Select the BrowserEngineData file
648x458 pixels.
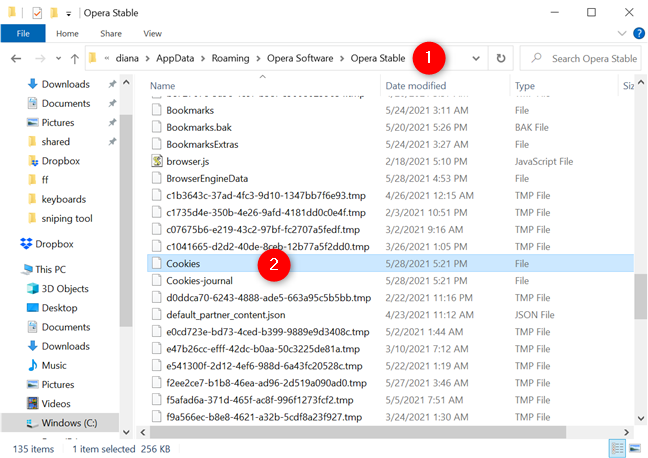click(207, 178)
